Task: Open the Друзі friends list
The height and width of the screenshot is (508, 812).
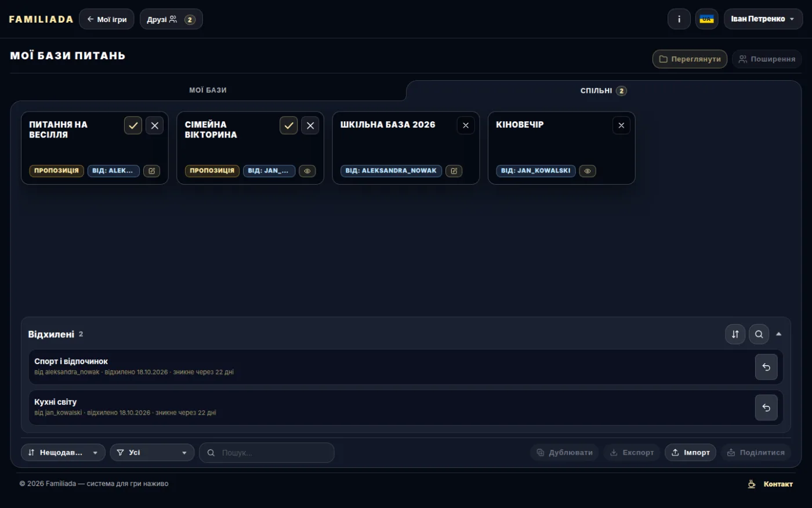Action: 171,19
